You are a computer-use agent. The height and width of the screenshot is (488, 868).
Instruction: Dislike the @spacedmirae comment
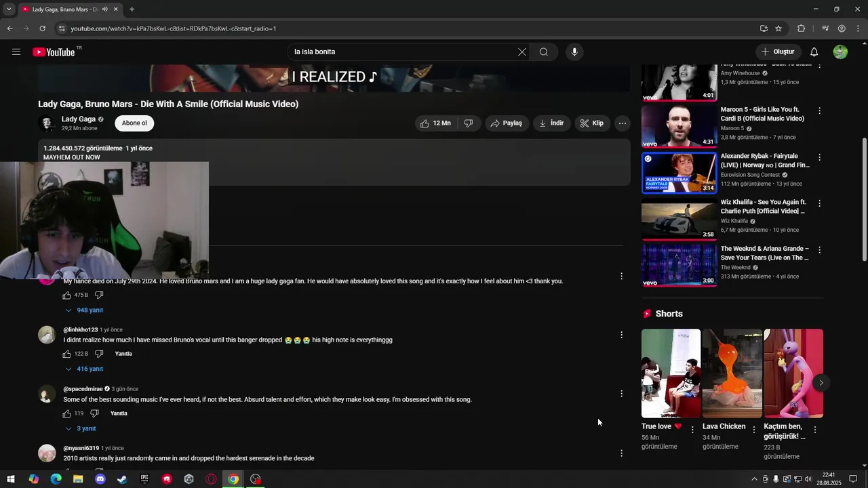click(94, 413)
